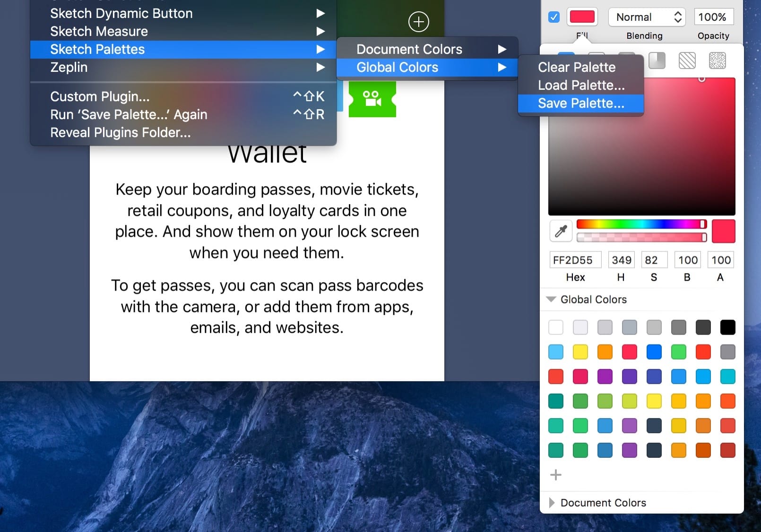Edit the 100% opacity field

(713, 17)
